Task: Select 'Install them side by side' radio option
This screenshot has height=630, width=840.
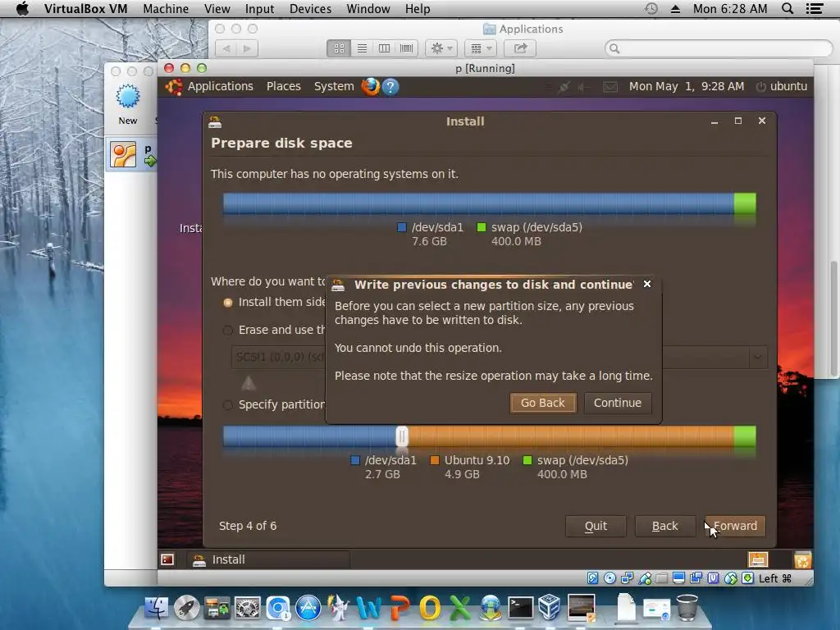Action: tap(228, 303)
